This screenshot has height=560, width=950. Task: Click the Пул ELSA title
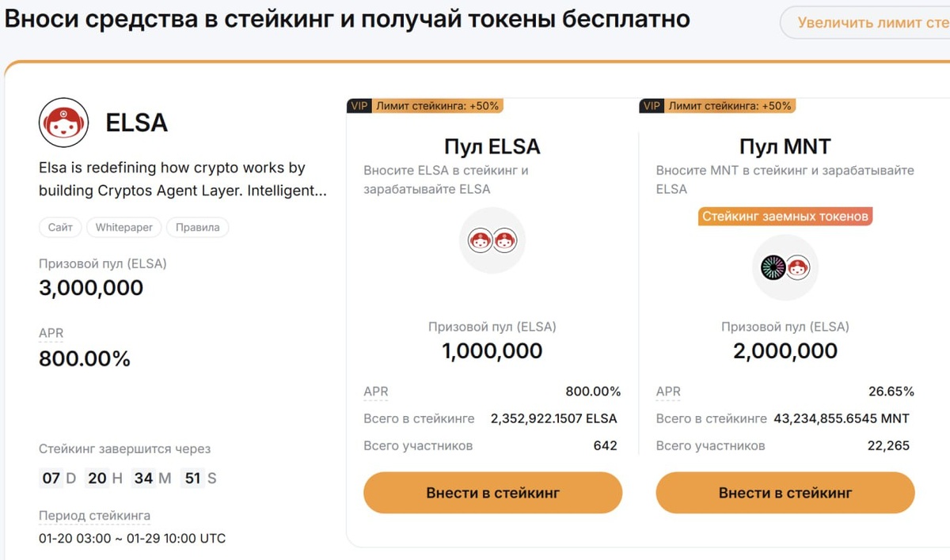[x=492, y=146]
